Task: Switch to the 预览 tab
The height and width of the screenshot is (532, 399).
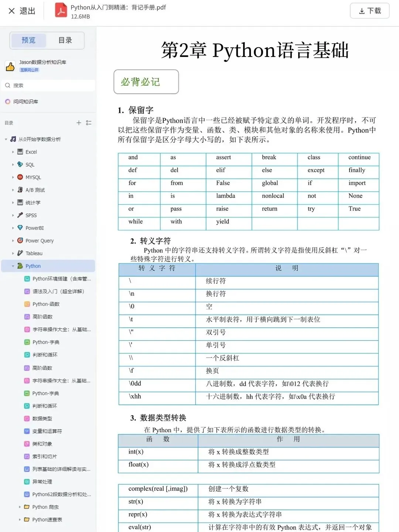Action: (28, 40)
